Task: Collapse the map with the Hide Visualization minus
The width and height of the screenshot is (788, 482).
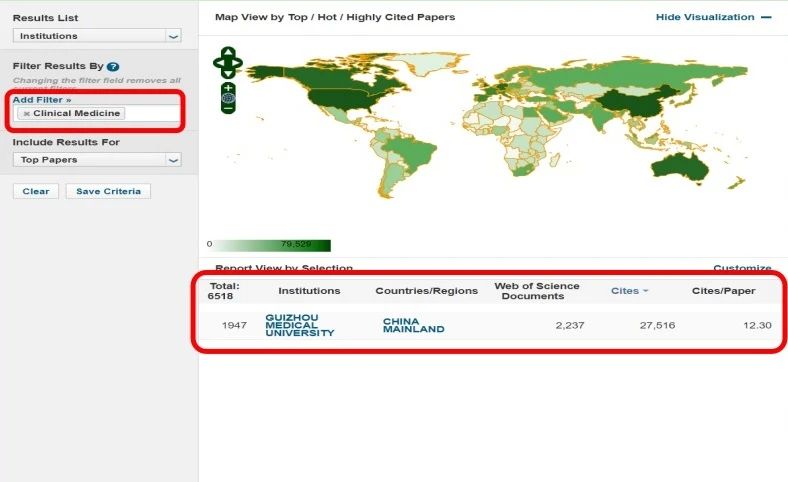Action: (766, 17)
